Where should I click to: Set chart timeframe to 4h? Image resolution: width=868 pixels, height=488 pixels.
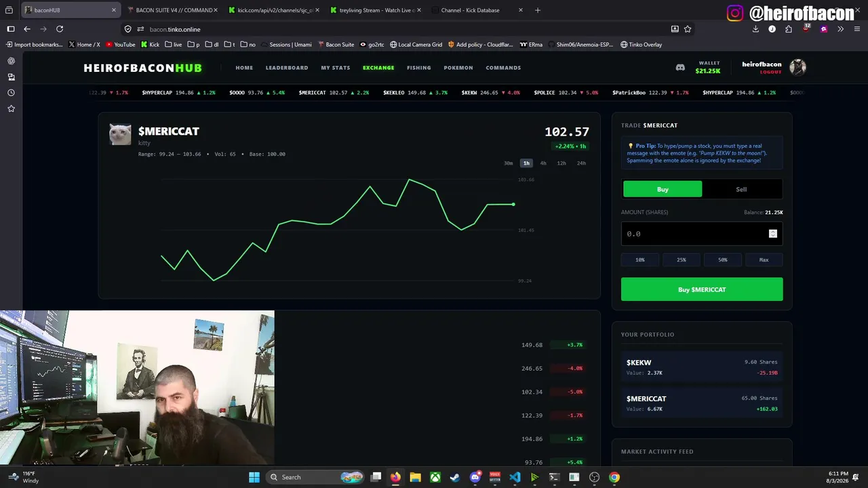[543, 163]
